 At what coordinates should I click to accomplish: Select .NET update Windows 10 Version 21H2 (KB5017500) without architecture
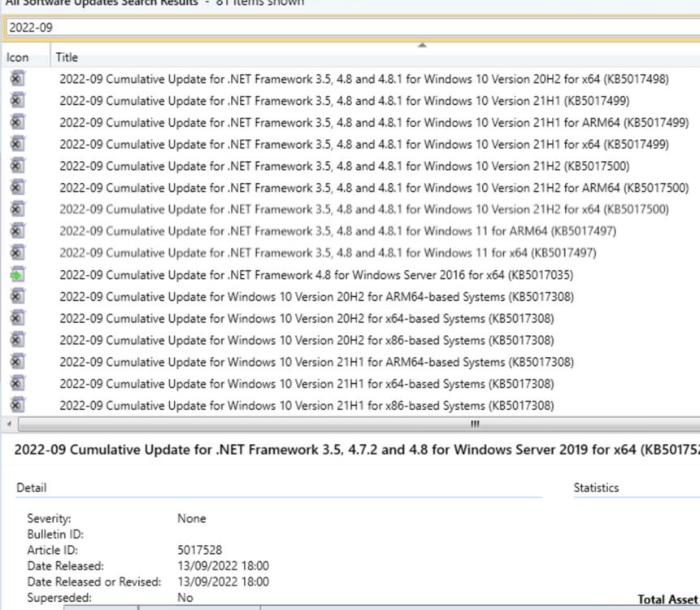[x=344, y=166]
